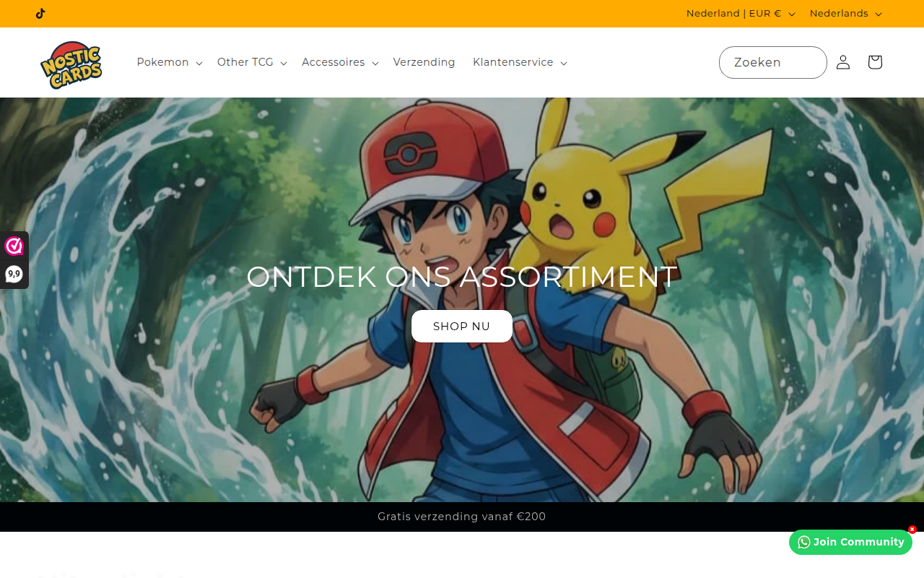Click the ONTDEK ONS ASSORTIMENT heading
This screenshot has width=924, height=578.
(x=462, y=277)
